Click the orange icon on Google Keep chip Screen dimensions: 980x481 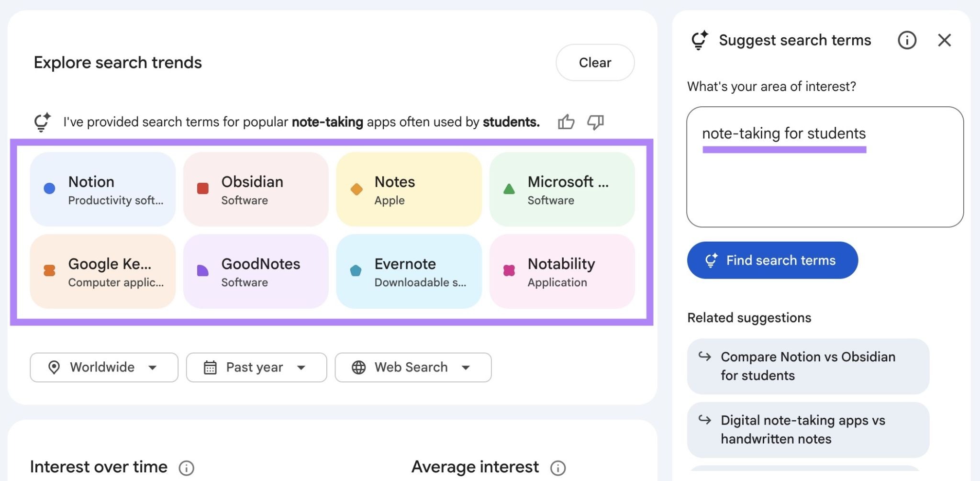pos(49,270)
